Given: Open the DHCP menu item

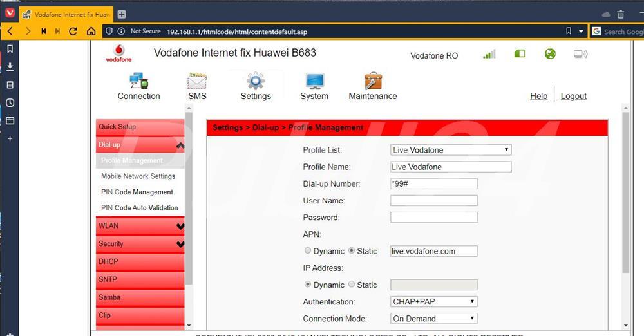Looking at the screenshot, I should tap(140, 261).
